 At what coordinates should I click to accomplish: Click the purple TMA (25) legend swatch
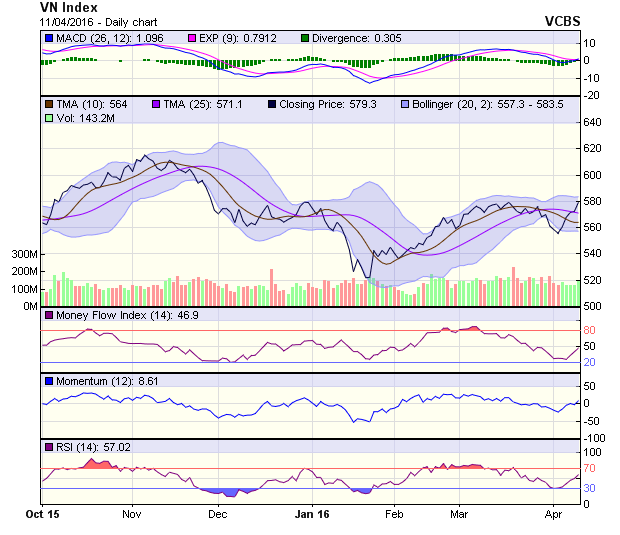156,104
